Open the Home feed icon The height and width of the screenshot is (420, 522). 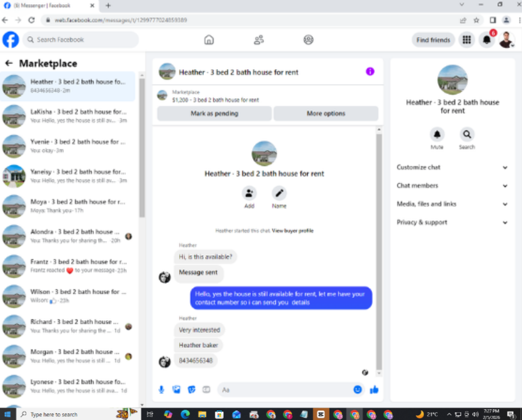(209, 40)
